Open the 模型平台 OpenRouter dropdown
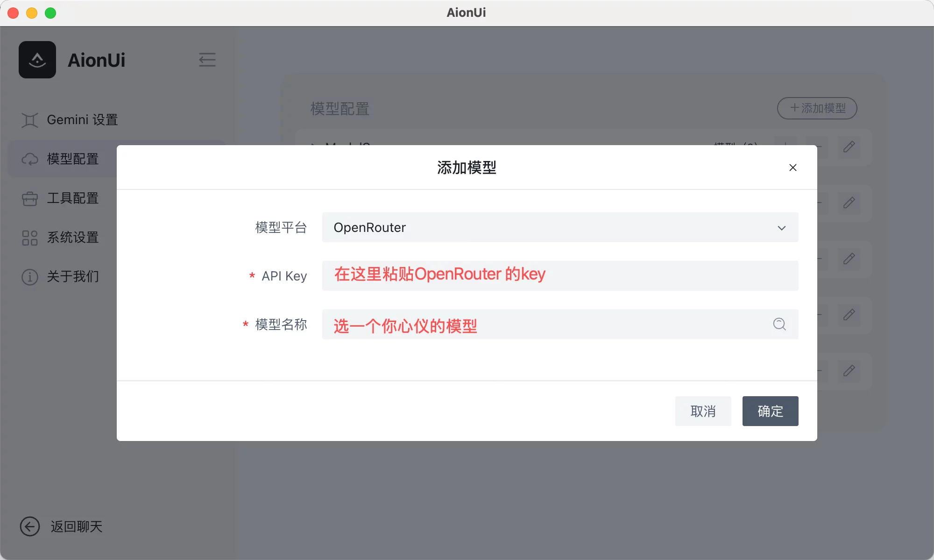Screen dimensions: 934x560 click(x=560, y=227)
